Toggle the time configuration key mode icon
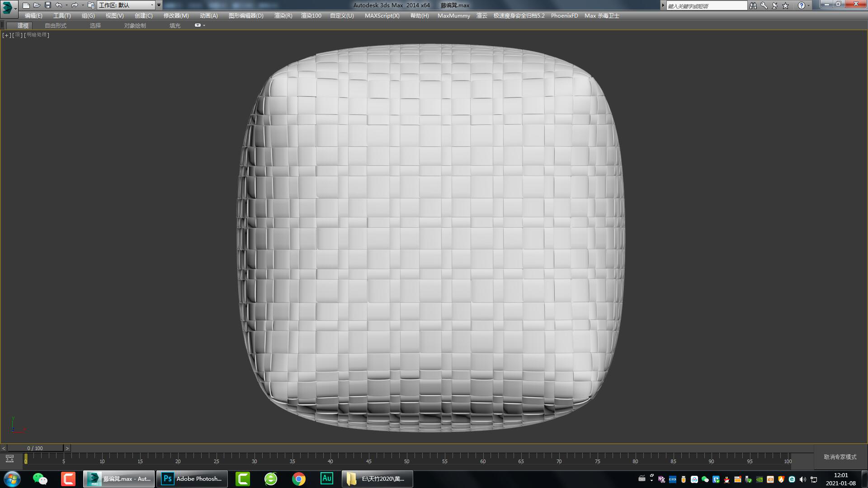This screenshot has width=868, height=488. 9,459
